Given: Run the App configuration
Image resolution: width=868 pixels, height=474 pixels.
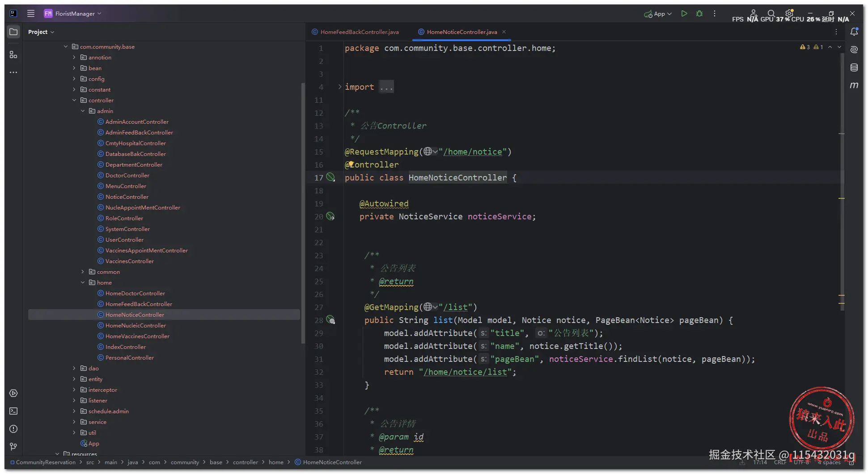Looking at the screenshot, I should click(x=684, y=13).
